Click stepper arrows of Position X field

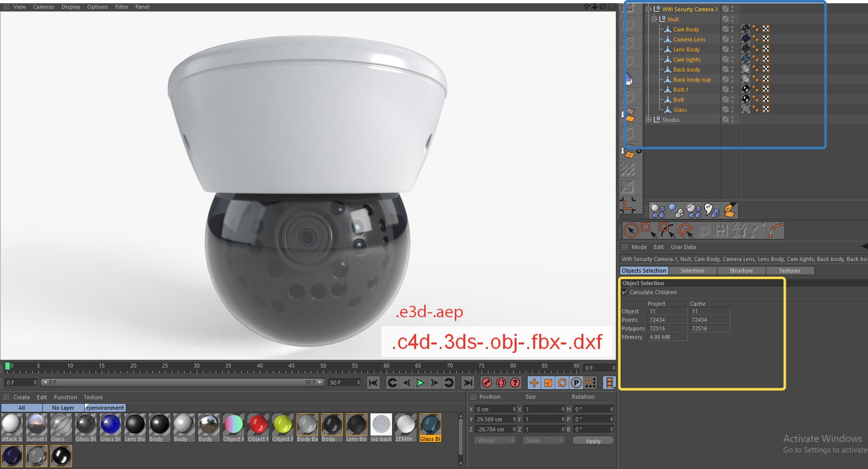click(514, 409)
